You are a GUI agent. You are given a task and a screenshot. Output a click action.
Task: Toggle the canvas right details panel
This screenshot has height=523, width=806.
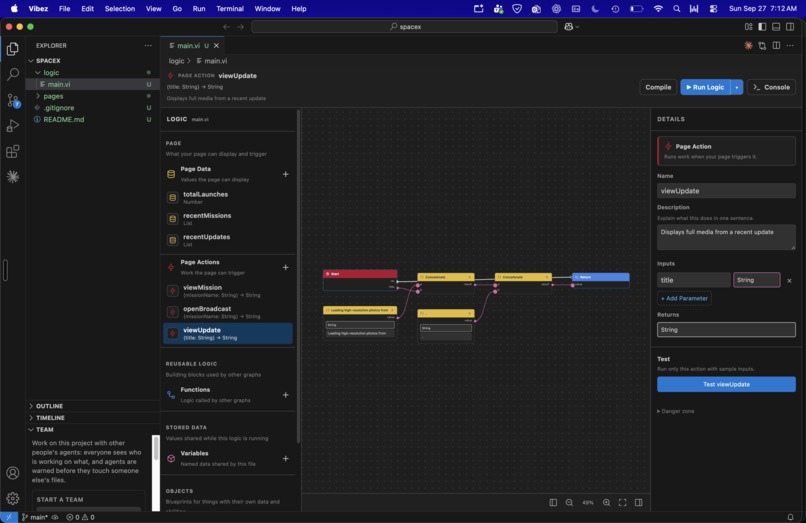638,502
